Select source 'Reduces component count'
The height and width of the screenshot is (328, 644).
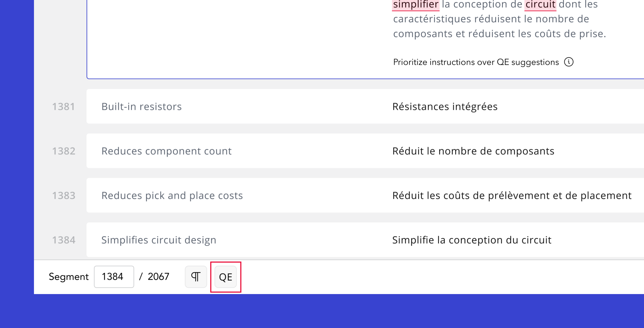click(166, 151)
